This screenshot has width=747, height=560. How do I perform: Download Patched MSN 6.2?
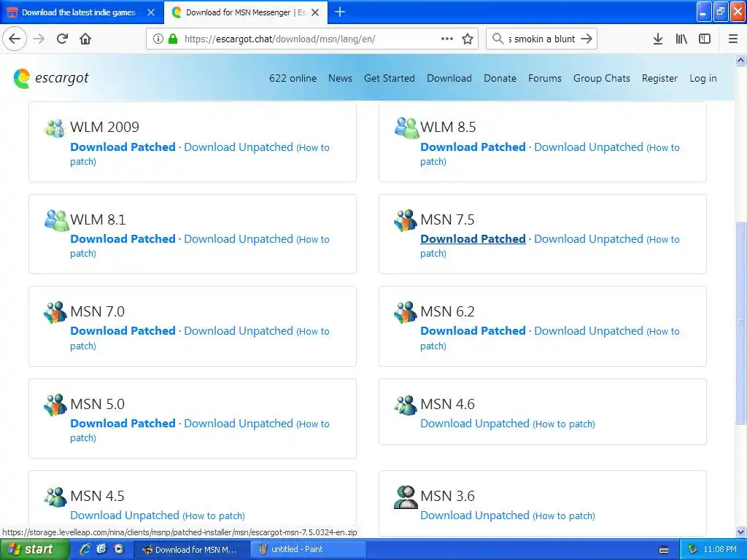(473, 330)
